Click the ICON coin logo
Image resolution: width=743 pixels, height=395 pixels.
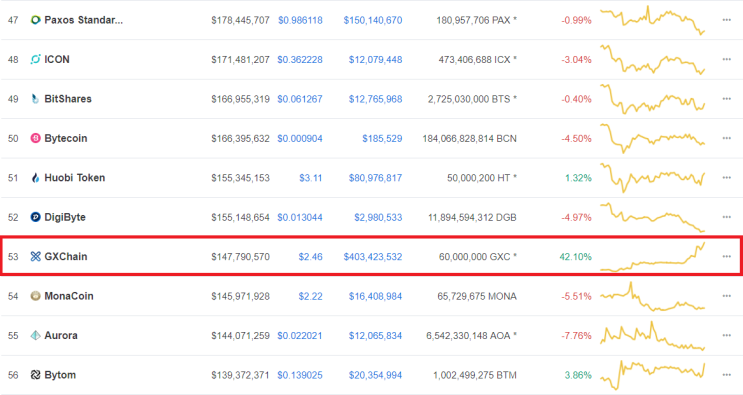[x=35, y=59]
